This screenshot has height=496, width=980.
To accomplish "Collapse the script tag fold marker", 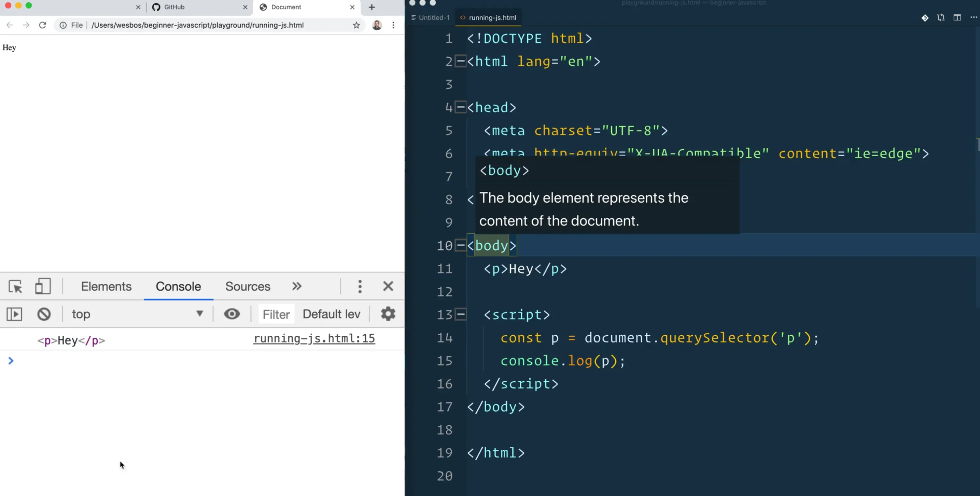I will click(460, 314).
